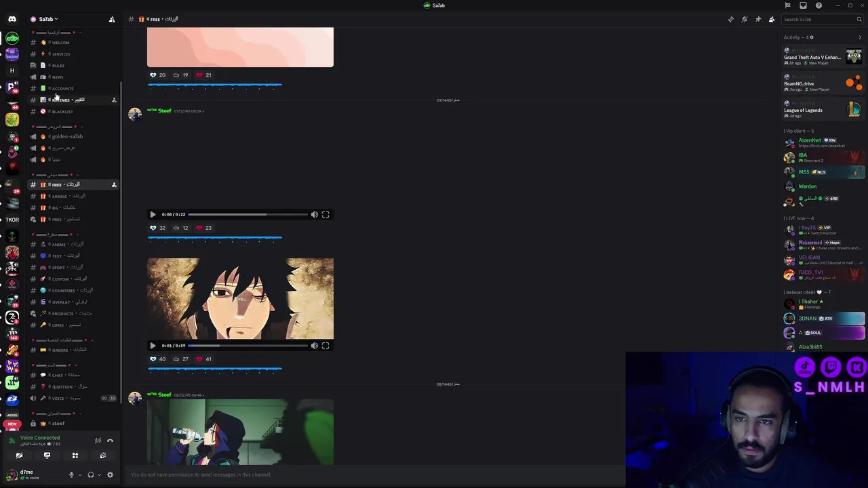Viewport: 868px width, 488px height.
Task: Select the ANIME channel
Action: tap(73, 244)
